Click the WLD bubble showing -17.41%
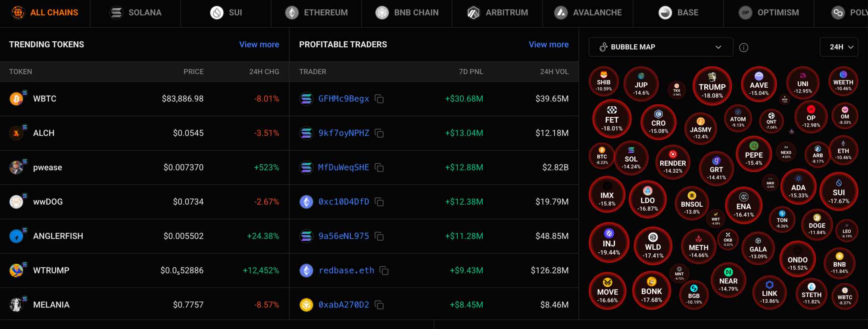The height and width of the screenshot is (329, 868). [x=653, y=246]
